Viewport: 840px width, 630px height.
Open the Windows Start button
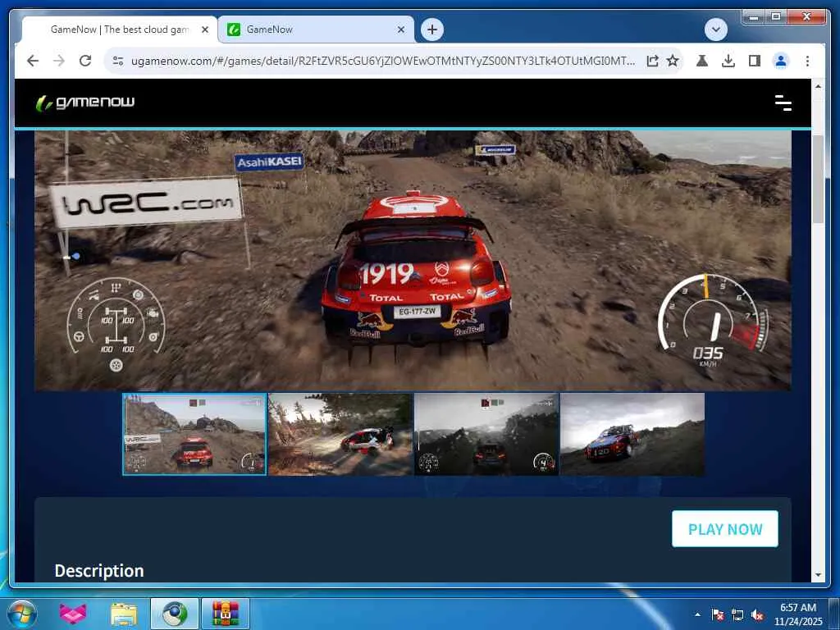point(21,614)
